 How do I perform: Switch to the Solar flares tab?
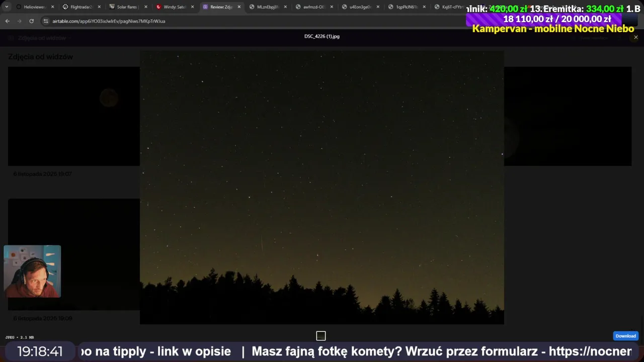(126, 7)
